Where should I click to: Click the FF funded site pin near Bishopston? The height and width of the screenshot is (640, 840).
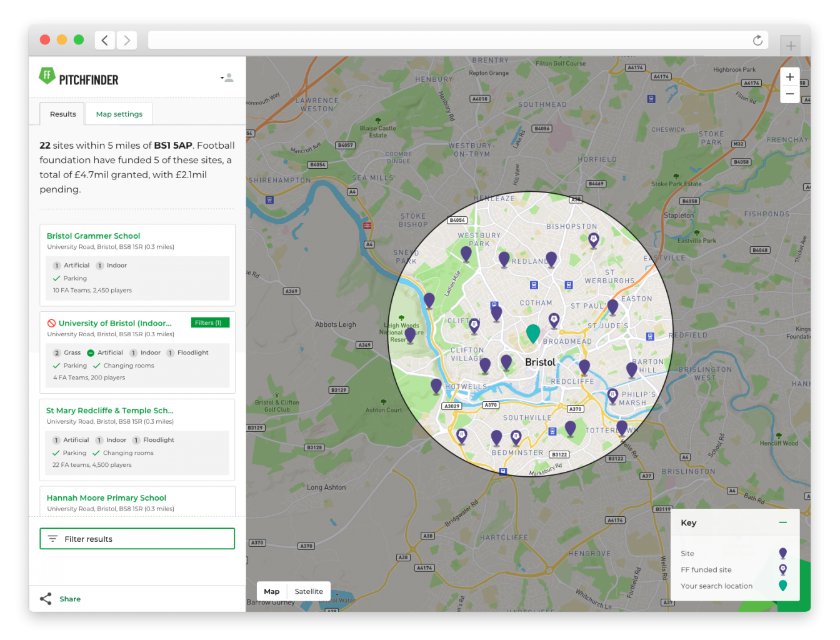pos(592,240)
